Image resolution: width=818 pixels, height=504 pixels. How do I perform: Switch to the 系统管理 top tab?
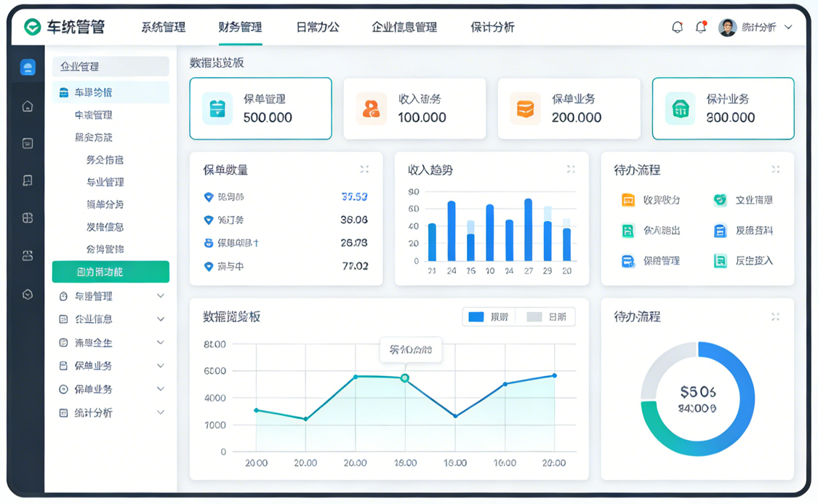tap(163, 28)
